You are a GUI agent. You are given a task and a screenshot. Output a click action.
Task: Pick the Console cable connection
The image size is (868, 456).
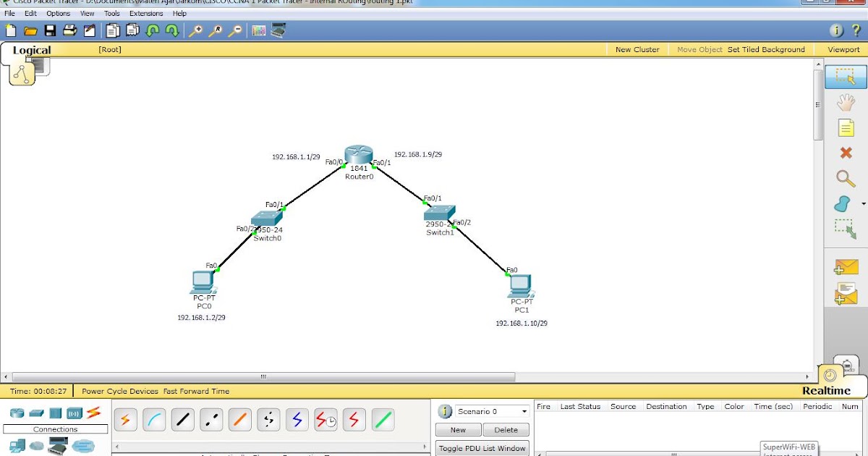pos(154,420)
